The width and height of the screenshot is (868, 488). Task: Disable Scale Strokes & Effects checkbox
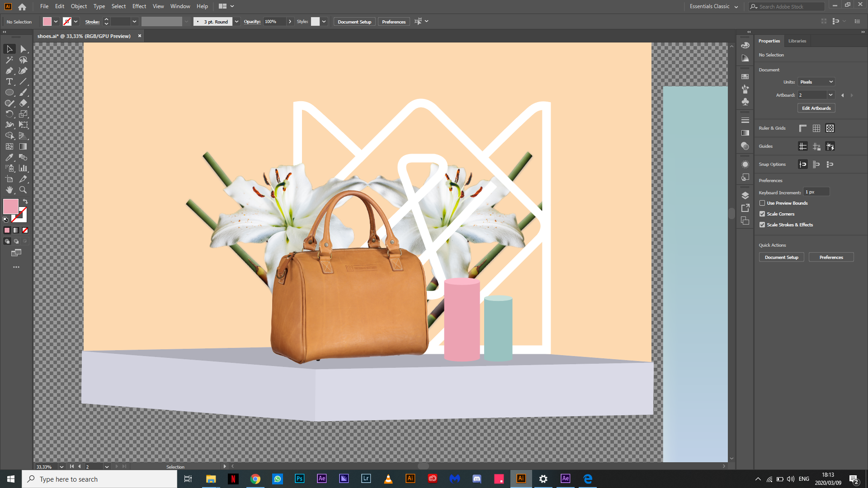tap(762, 225)
